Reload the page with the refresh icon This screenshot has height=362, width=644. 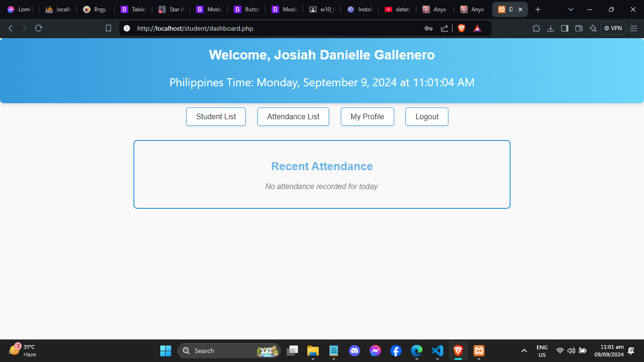[x=39, y=28]
